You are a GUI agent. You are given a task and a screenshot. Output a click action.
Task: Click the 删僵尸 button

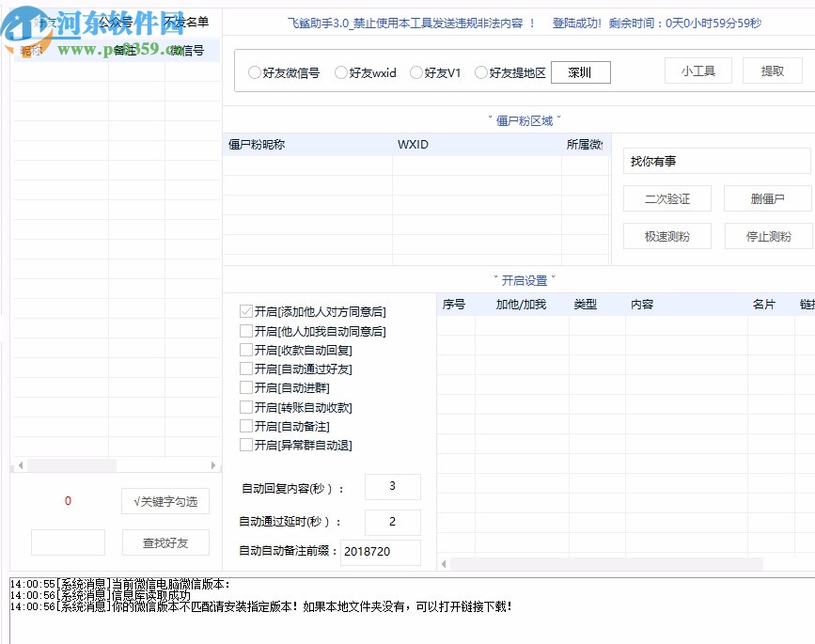[x=767, y=198]
